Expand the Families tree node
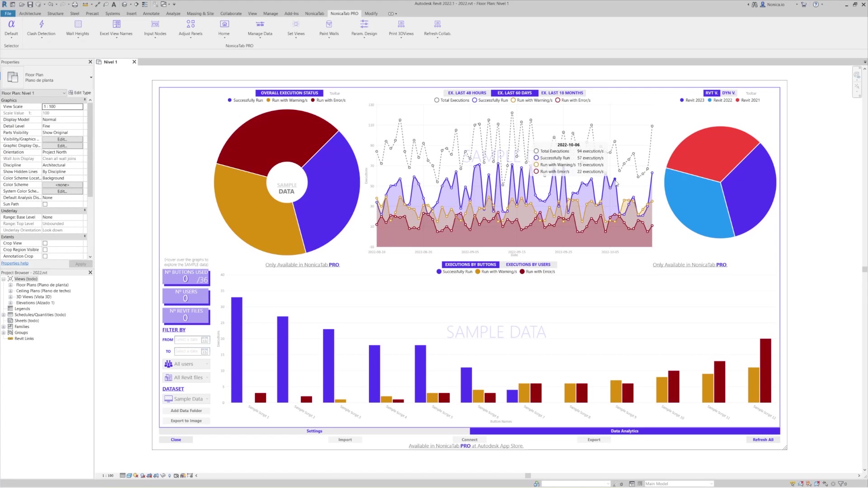 coord(4,327)
